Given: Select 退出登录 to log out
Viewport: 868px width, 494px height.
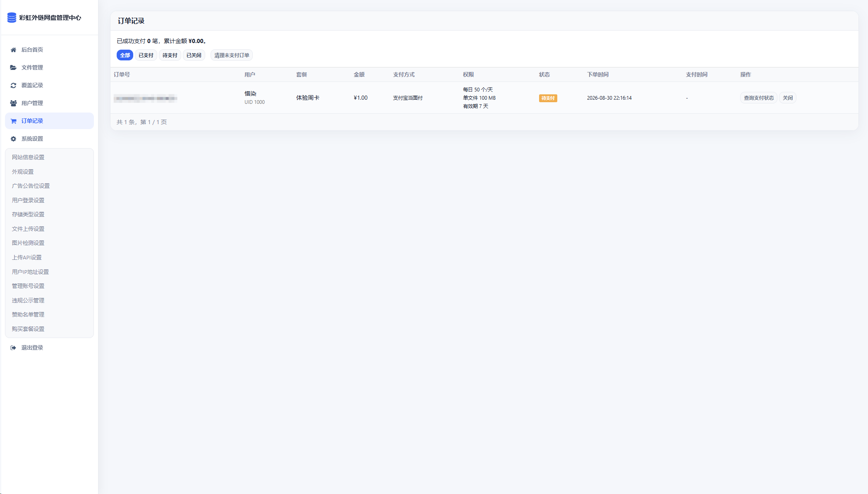Looking at the screenshot, I should 49,348.
